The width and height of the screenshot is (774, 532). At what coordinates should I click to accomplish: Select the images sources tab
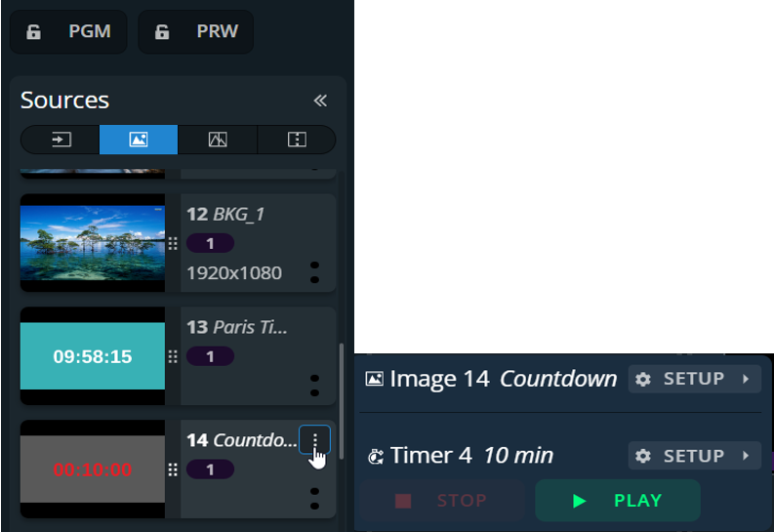pyautogui.click(x=139, y=140)
